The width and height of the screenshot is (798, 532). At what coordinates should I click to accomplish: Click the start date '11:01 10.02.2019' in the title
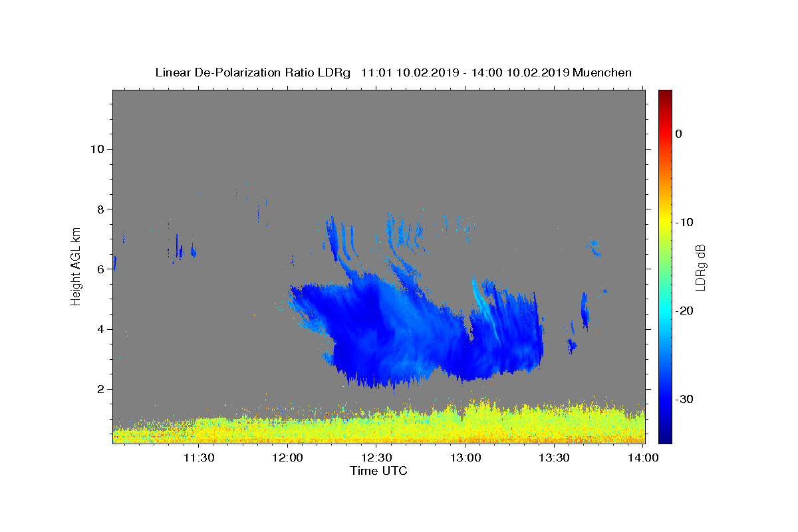410,72
